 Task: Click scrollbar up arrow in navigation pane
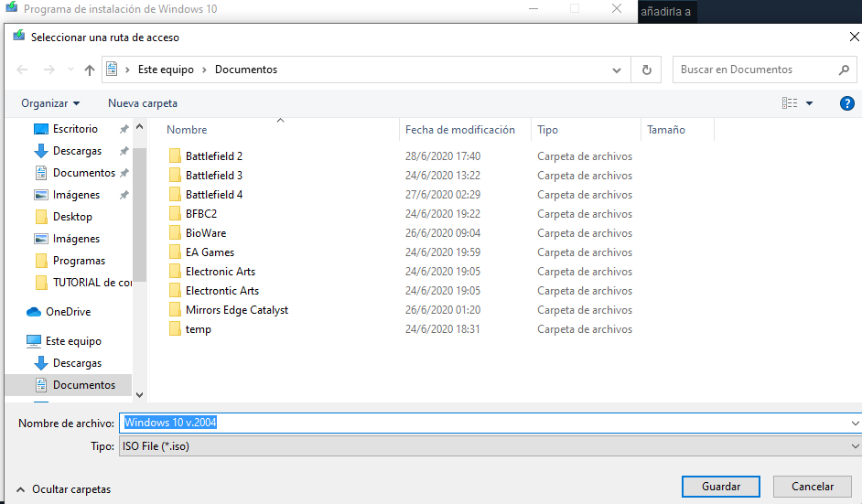point(140,127)
